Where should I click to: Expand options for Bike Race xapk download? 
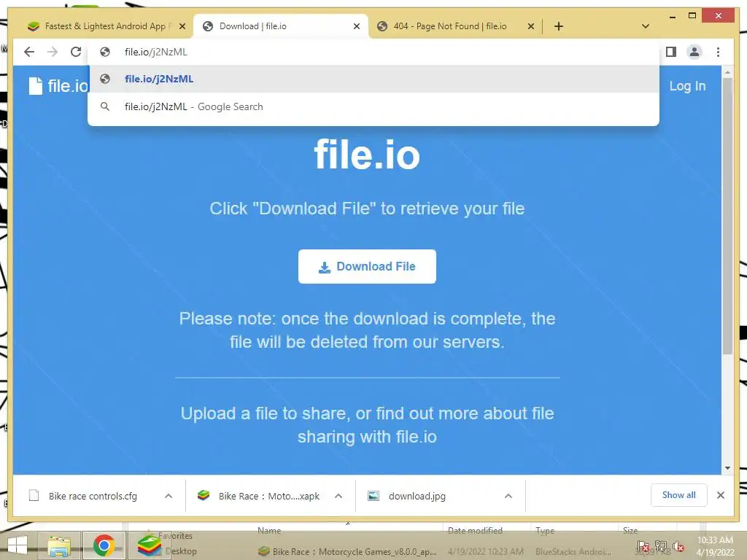coord(338,496)
